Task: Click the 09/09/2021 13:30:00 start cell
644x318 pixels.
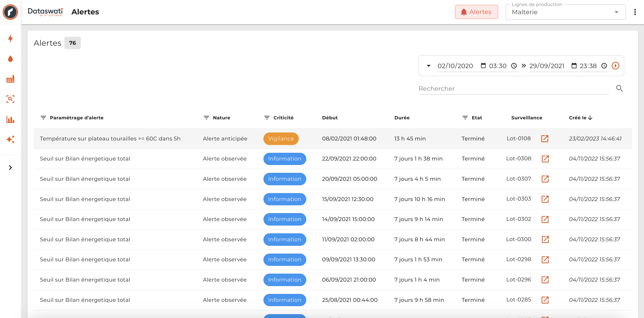Action: point(348,259)
